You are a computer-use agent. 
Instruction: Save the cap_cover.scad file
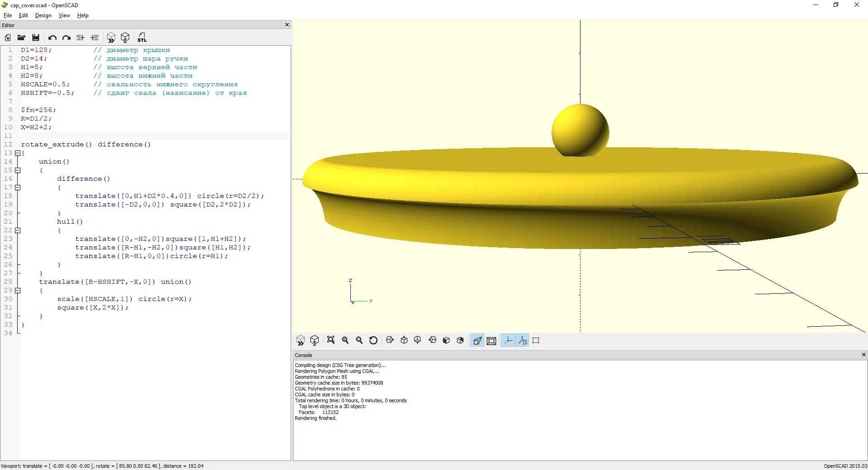coord(36,38)
